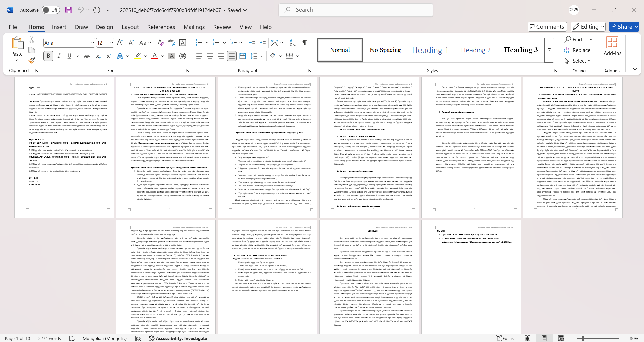Open the font name dropdown
644x342 pixels.
93,43
